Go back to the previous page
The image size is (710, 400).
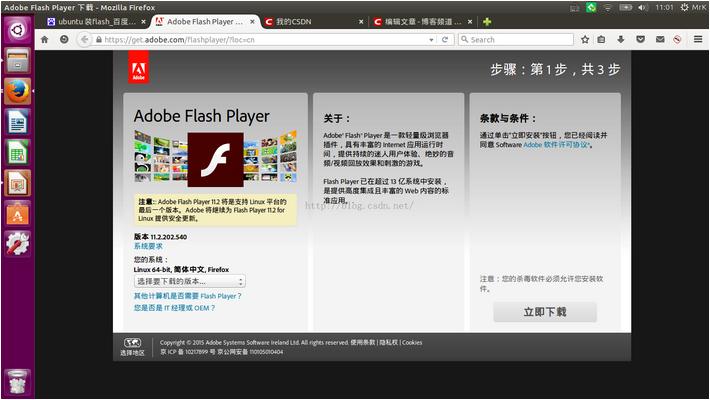(85, 39)
